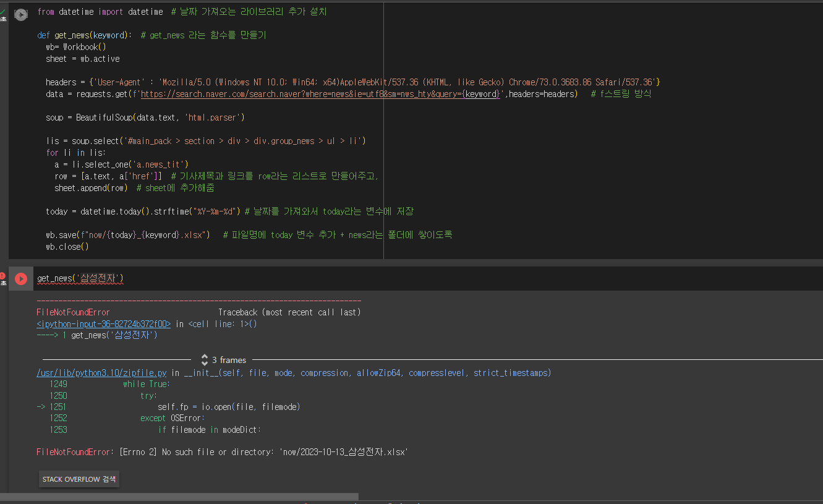Image resolution: width=823 pixels, height=504 pixels.
Task: Click traceback line 1253 'if filemode in modeDict:'
Action: 210,430
